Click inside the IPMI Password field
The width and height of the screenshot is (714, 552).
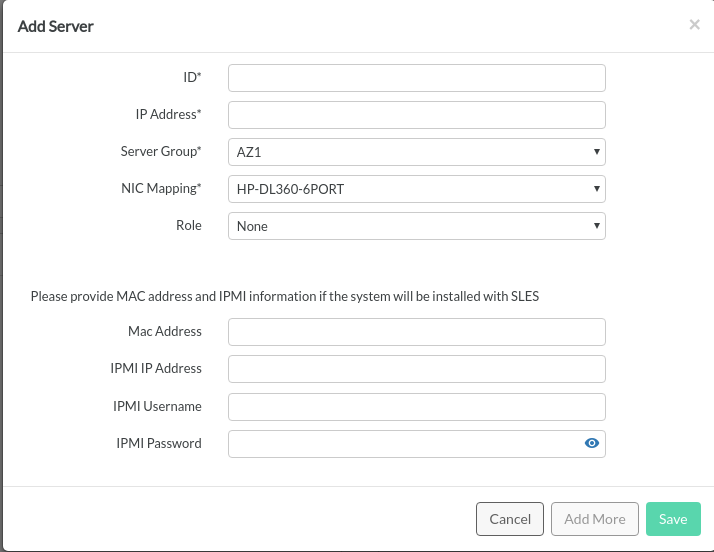405,443
